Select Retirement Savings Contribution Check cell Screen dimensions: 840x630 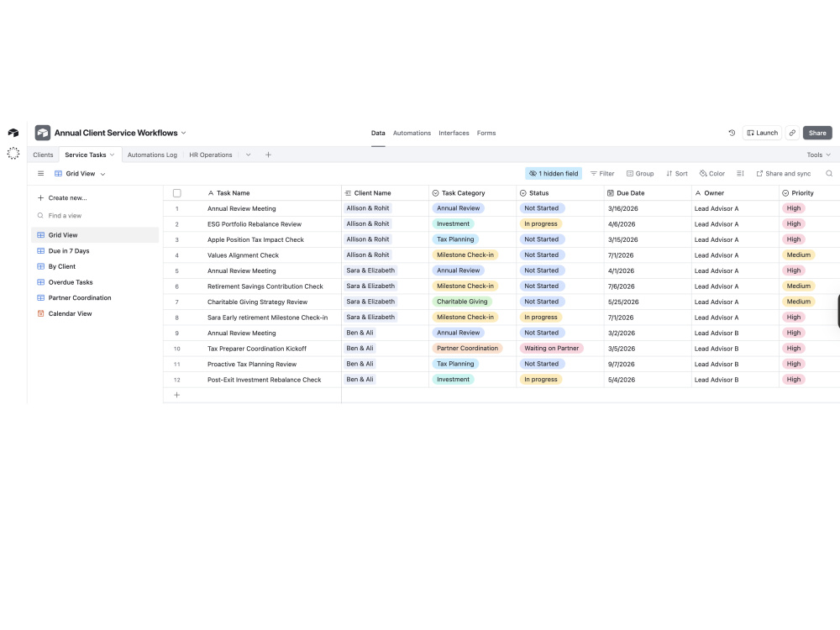265,286
